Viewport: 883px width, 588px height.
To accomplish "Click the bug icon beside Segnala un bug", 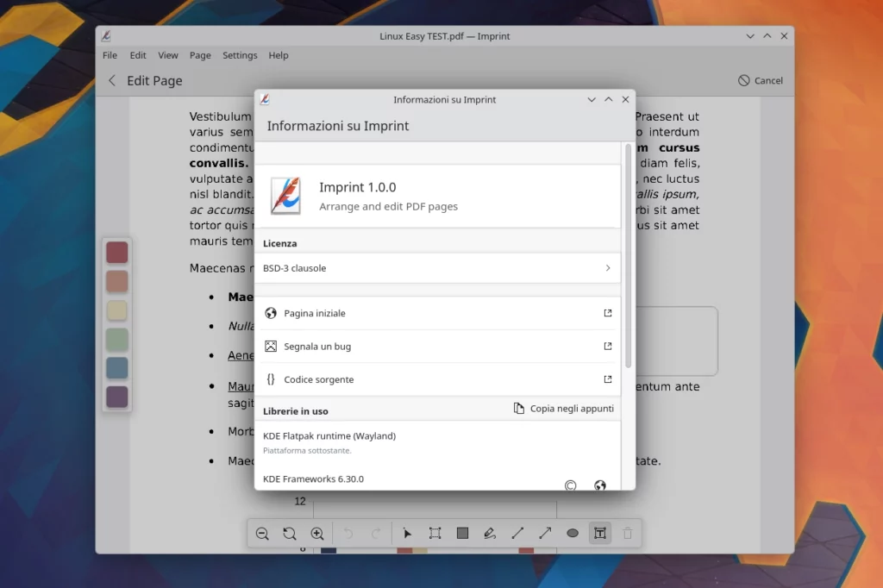I will (271, 347).
